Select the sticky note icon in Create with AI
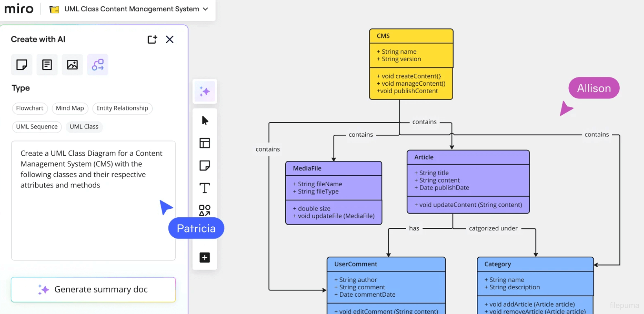The width and height of the screenshot is (644, 314). coord(22,65)
